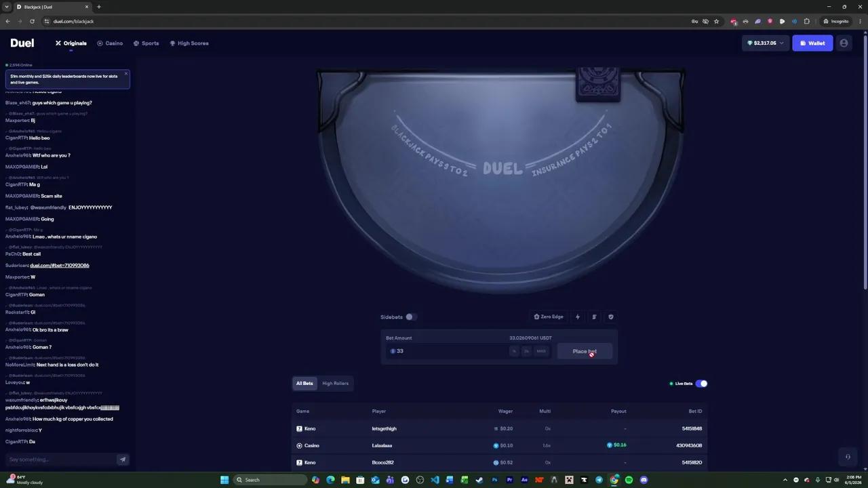Open the support headset icon
868x488 pixels.
(x=848, y=457)
